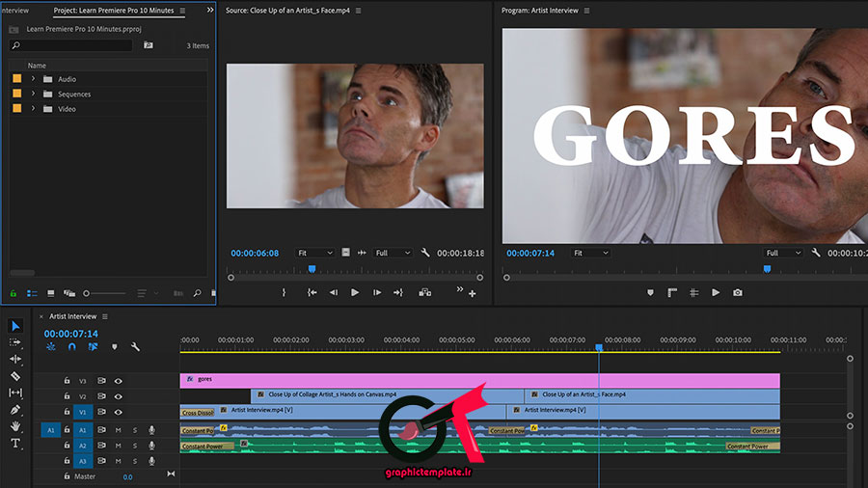Go to In point in Source

[312, 292]
